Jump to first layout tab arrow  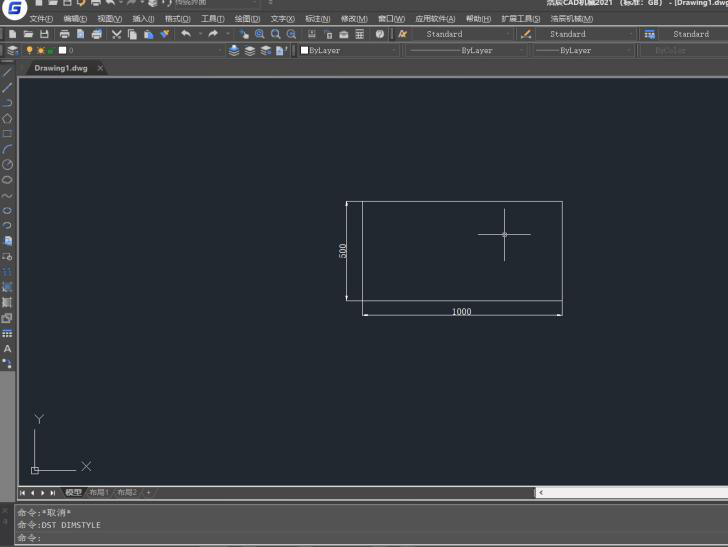point(23,493)
